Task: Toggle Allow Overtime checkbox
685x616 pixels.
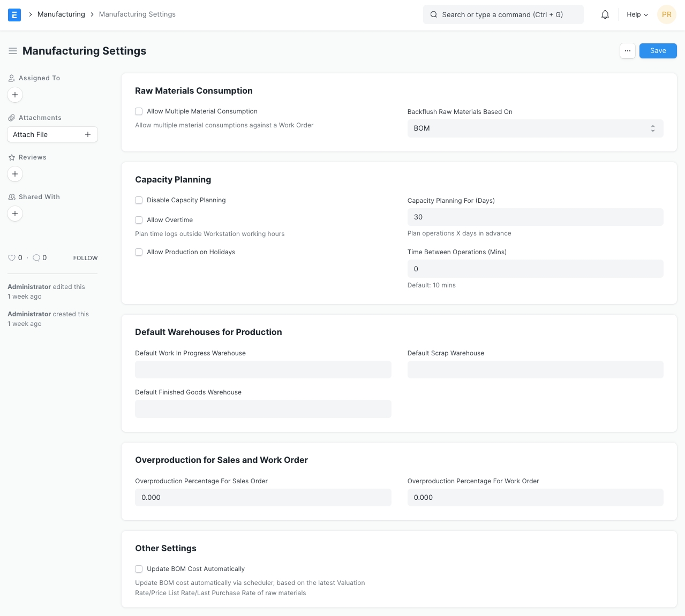Action: (139, 220)
